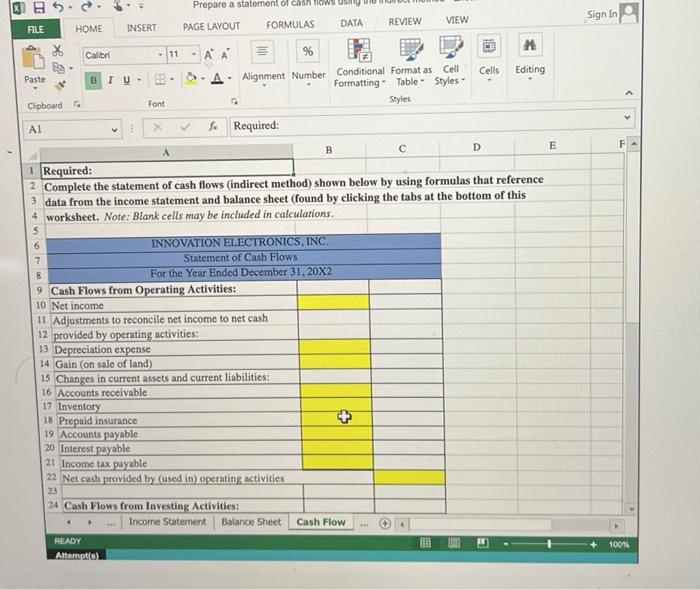Switch to Page Layout view icon
The height and width of the screenshot is (590, 700).
pos(454,543)
